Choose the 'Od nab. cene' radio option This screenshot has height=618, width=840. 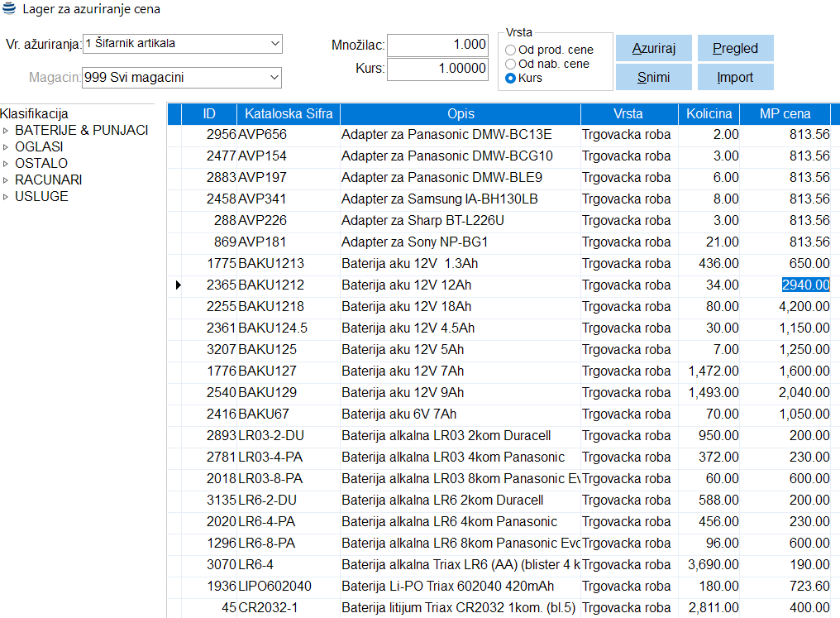point(511,64)
